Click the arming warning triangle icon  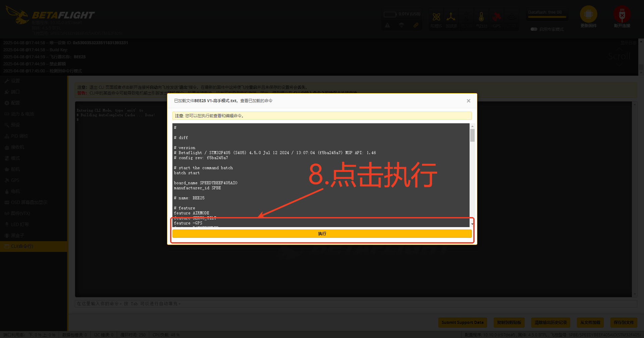tap(387, 25)
